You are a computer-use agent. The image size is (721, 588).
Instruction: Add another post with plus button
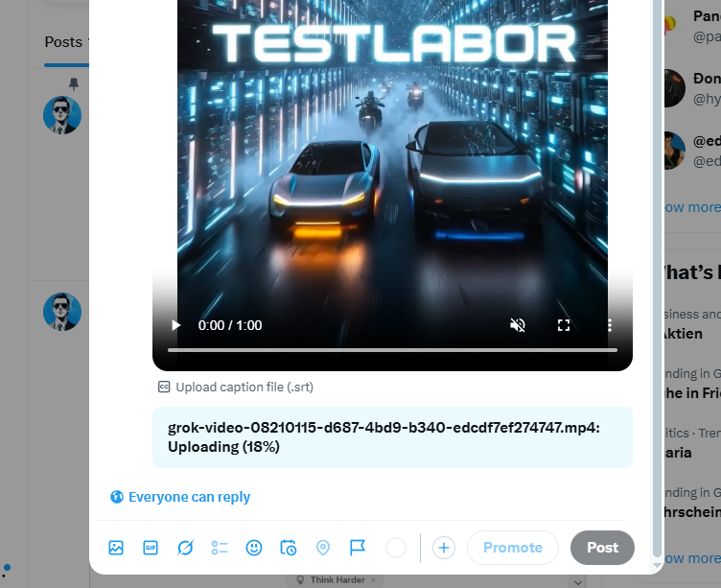(444, 548)
